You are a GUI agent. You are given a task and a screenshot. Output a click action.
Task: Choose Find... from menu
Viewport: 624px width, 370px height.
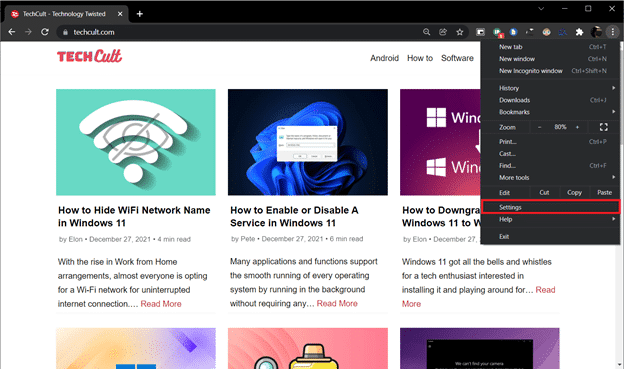pos(550,166)
